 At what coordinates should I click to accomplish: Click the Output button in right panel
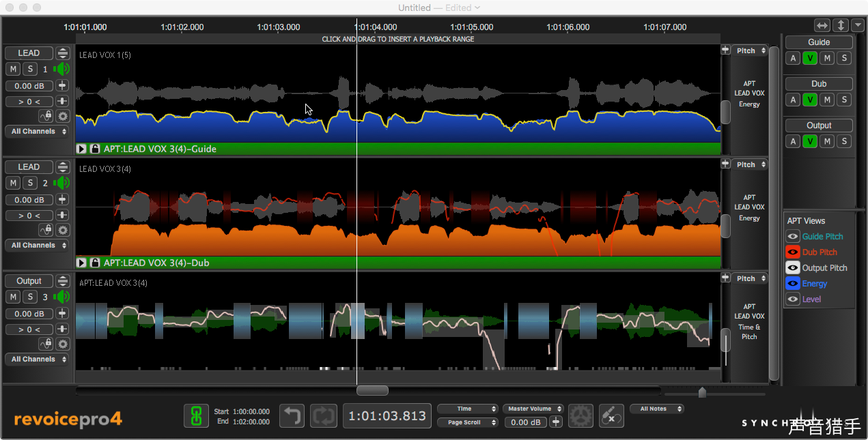pos(819,126)
